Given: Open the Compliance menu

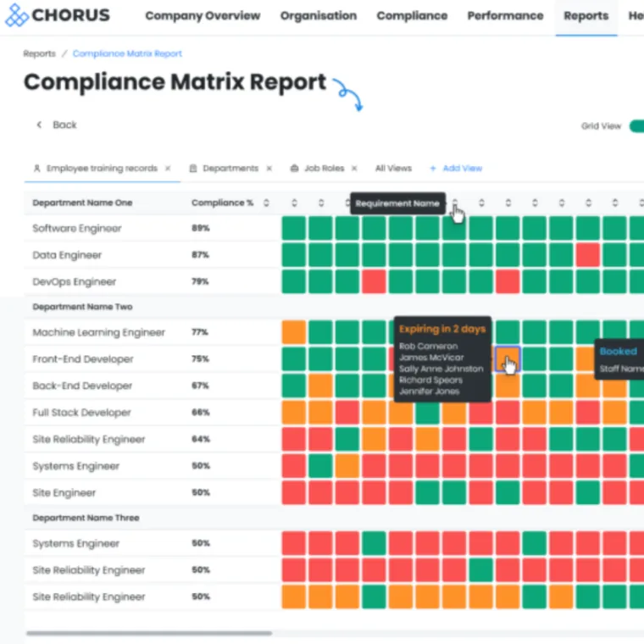Looking at the screenshot, I should coord(412,15).
